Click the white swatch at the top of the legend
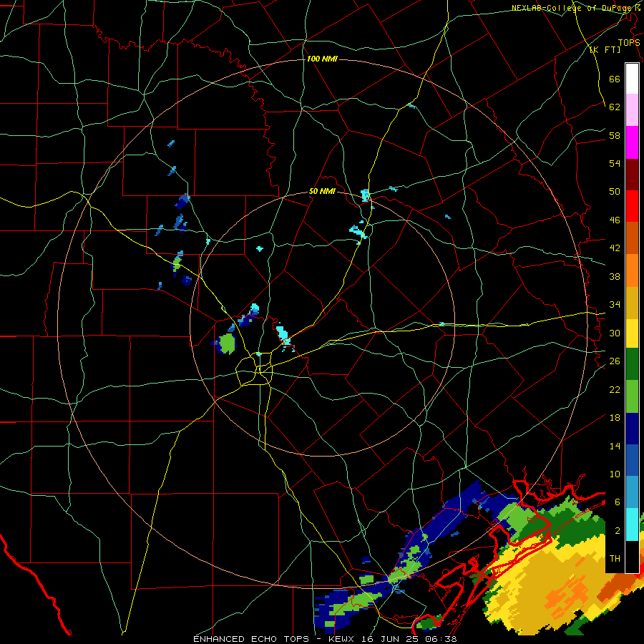The image size is (644, 644). (x=632, y=79)
